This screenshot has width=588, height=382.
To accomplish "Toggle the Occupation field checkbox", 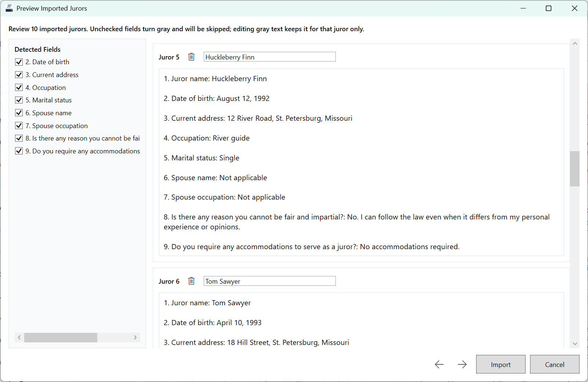I will coord(19,87).
